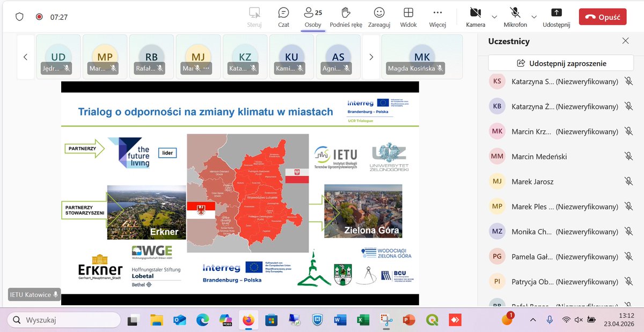
Task: Open the Widok layout menu
Action: (408, 17)
